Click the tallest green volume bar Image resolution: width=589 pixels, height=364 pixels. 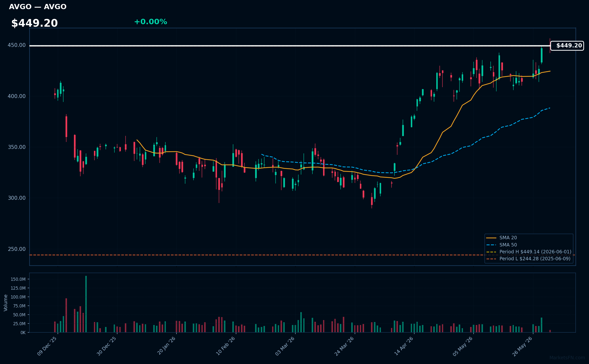pos(86,304)
